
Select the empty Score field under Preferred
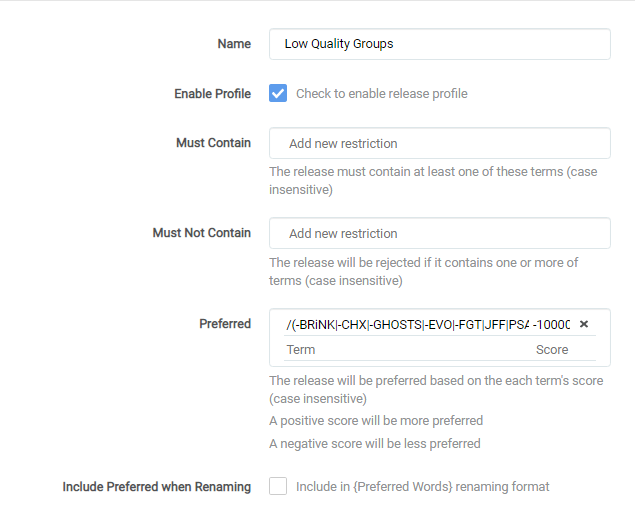[x=564, y=350]
